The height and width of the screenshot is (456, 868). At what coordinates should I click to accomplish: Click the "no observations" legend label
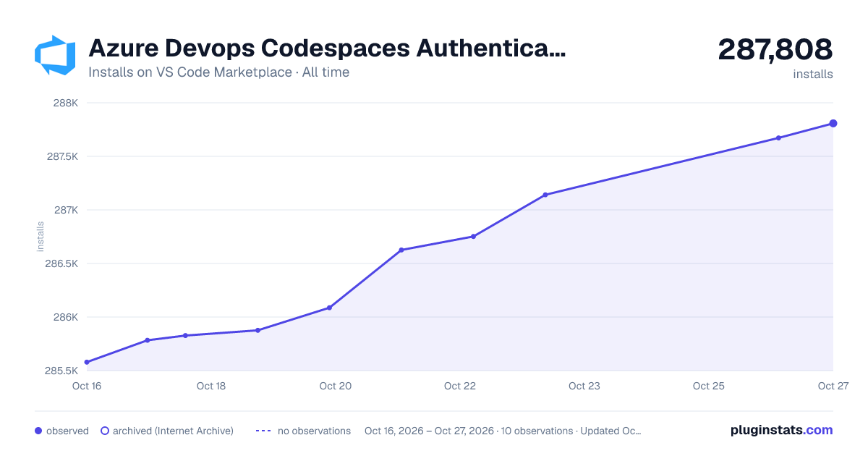(x=314, y=431)
